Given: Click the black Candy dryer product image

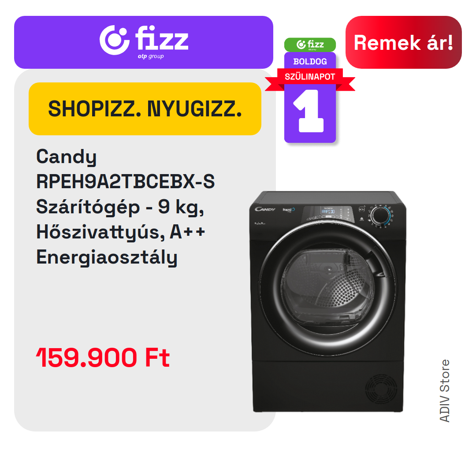Looking at the screenshot, I should tap(328, 301).
